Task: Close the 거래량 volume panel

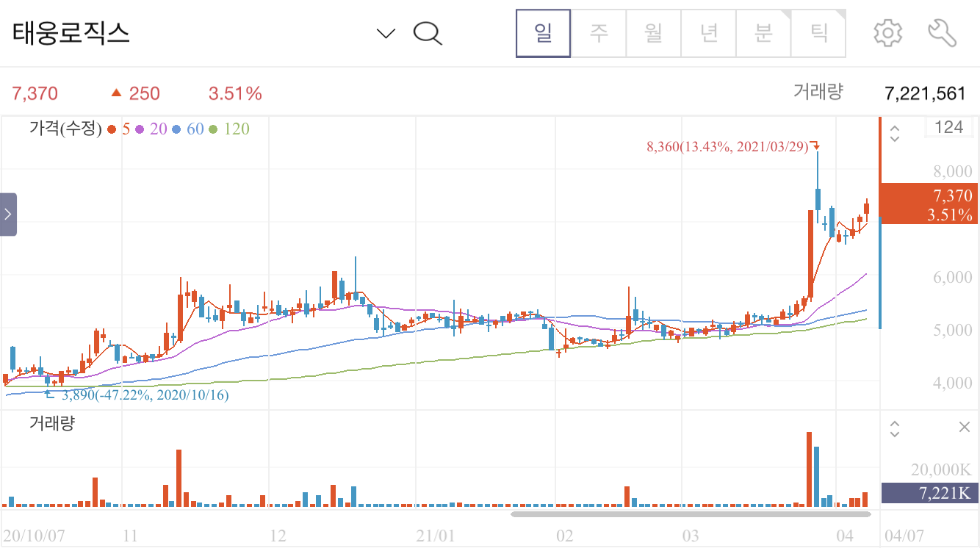Action: 965,428
